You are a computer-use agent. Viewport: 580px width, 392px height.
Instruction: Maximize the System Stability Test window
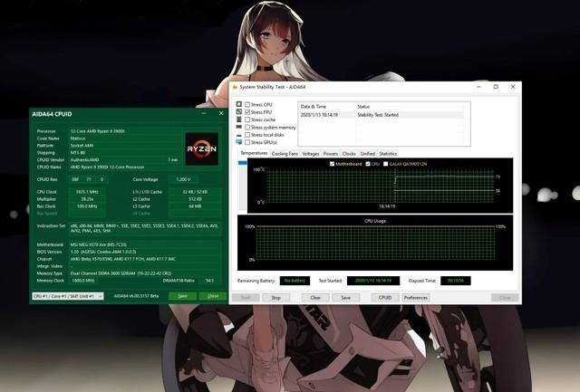[x=496, y=86]
